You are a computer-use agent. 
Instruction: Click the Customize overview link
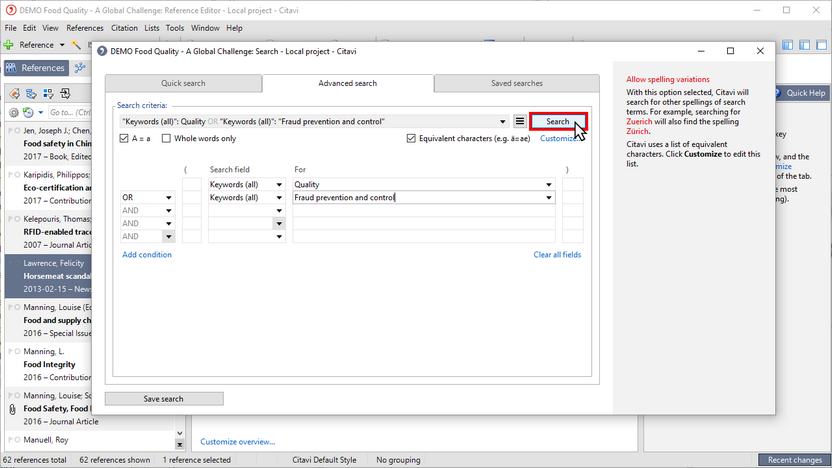238,441
